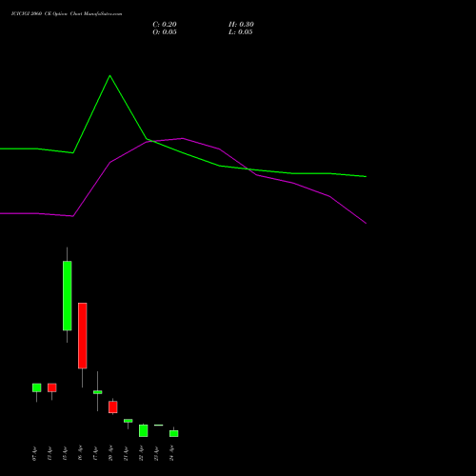Image resolution: width=476 pixels, height=476 pixels.
Task: Click the peak of the green line
Action: [x=109, y=75]
